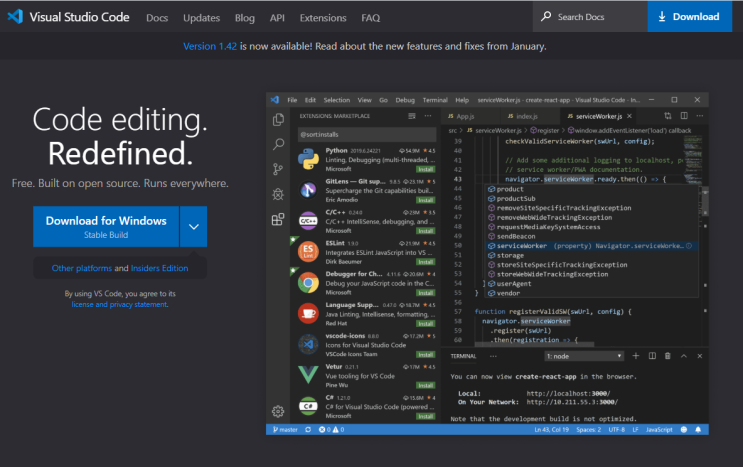Click the split editor icon

tap(684, 116)
